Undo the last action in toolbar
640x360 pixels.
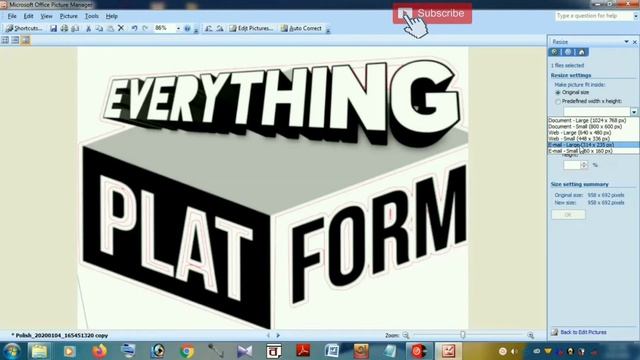pyautogui.click(x=134, y=28)
